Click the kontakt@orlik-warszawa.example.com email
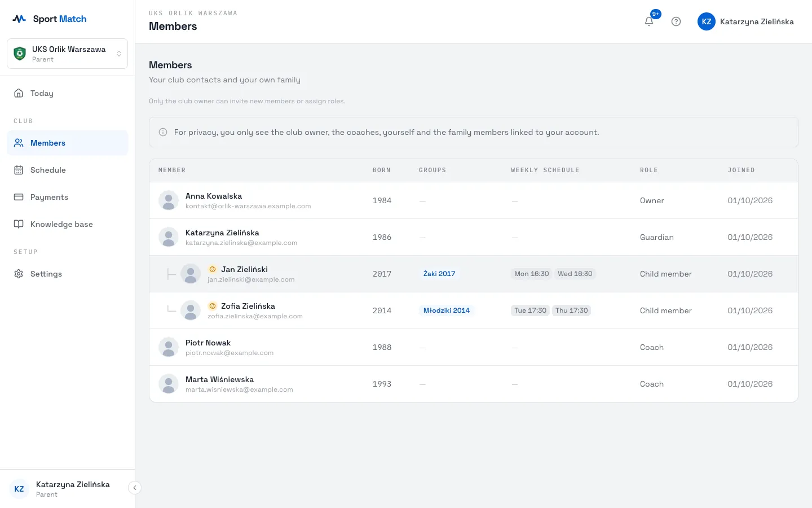This screenshot has width=812, height=508. pyautogui.click(x=248, y=207)
